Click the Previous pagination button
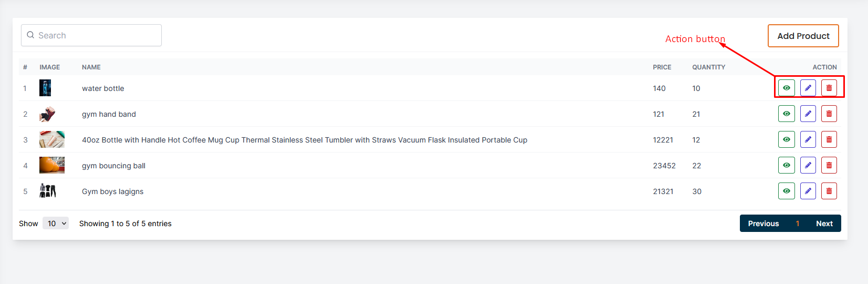The width and height of the screenshot is (868, 284). pos(763,224)
